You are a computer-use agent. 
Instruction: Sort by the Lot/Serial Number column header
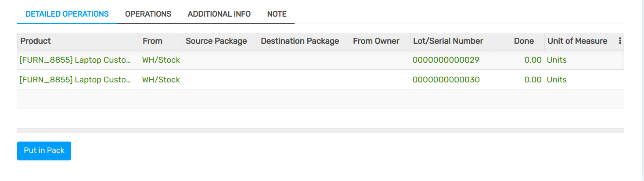pyautogui.click(x=448, y=41)
